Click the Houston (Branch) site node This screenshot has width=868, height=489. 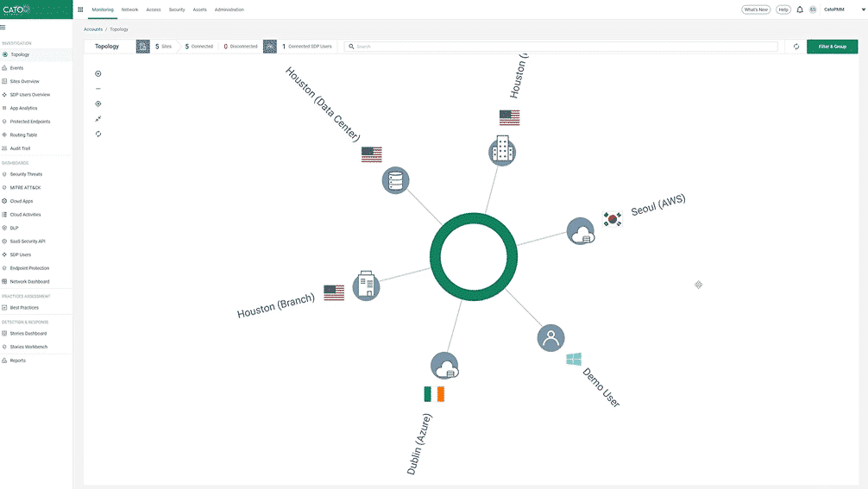(x=366, y=285)
